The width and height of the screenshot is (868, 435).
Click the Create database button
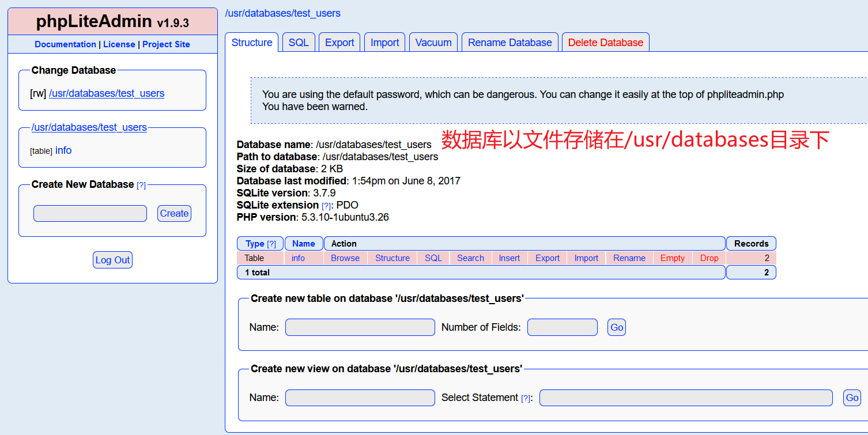click(x=174, y=213)
